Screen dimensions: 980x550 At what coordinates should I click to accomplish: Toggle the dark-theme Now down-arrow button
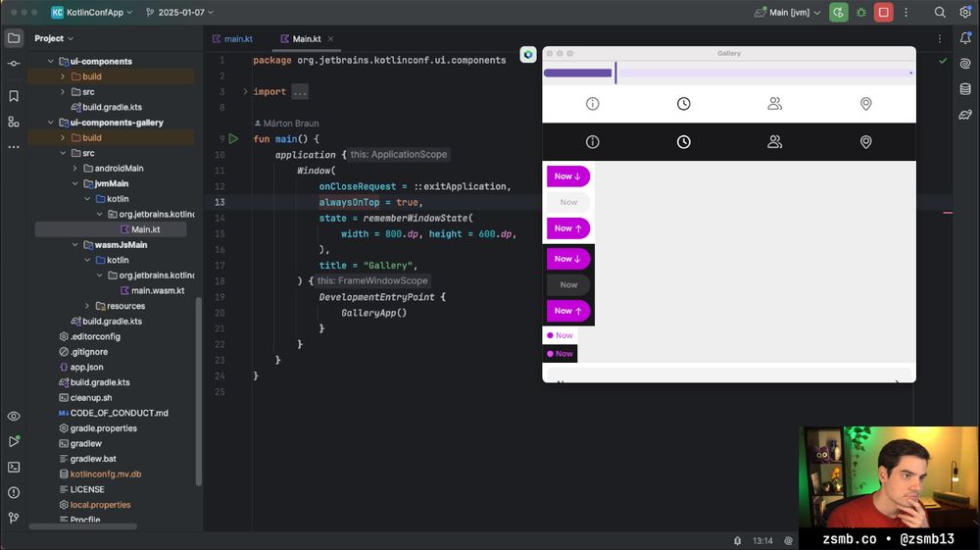pos(568,259)
